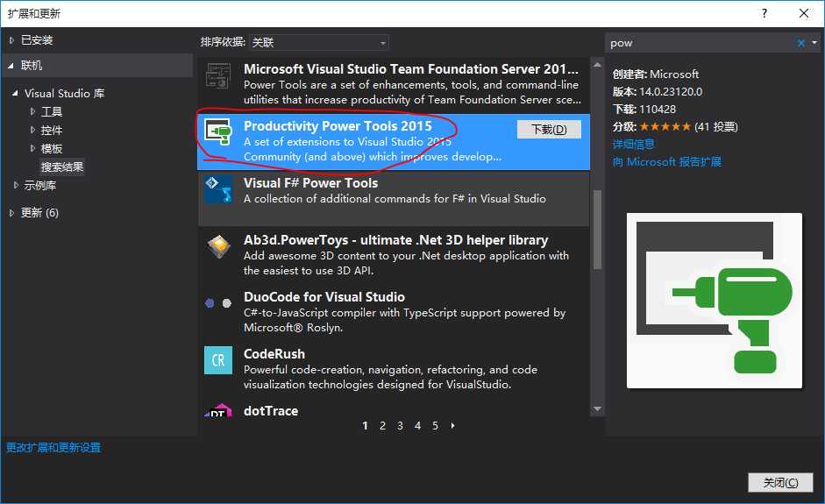Select Ab3d.PowerToys ultimate .Net 3D helper title
The image size is (825, 504).
(395, 240)
